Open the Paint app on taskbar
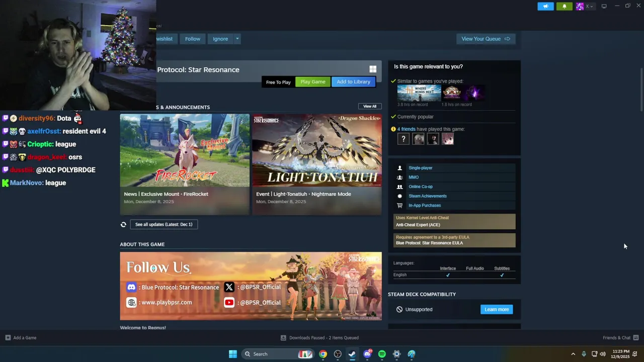Viewport: 644px width, 362px height. (x=412, y=354)
